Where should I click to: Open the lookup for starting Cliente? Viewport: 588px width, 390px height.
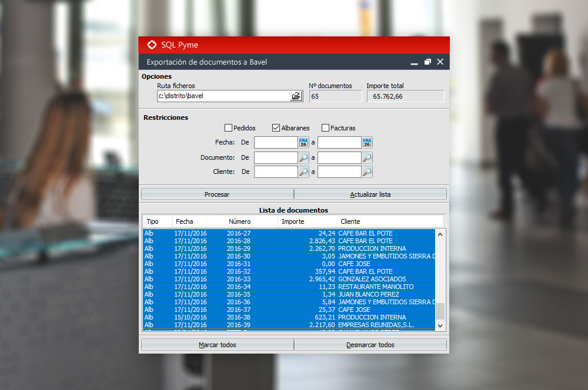(x=303, y=172)
